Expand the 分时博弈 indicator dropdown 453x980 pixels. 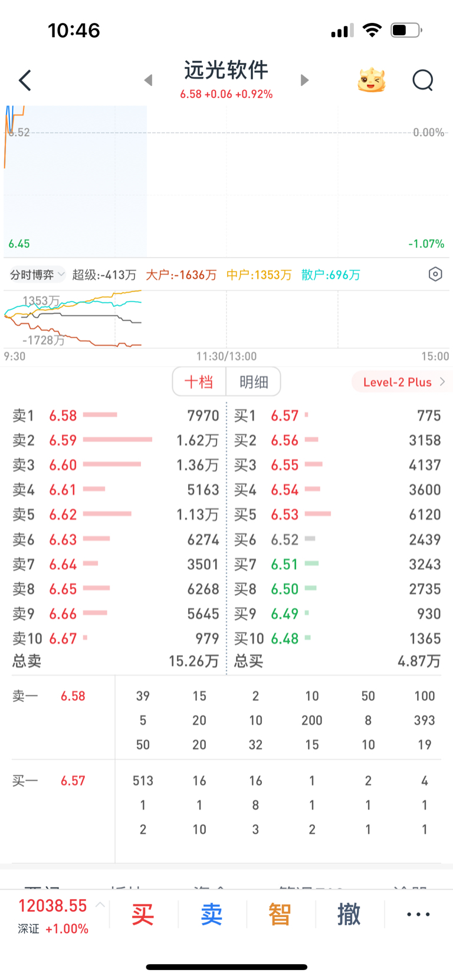[37, 275]
